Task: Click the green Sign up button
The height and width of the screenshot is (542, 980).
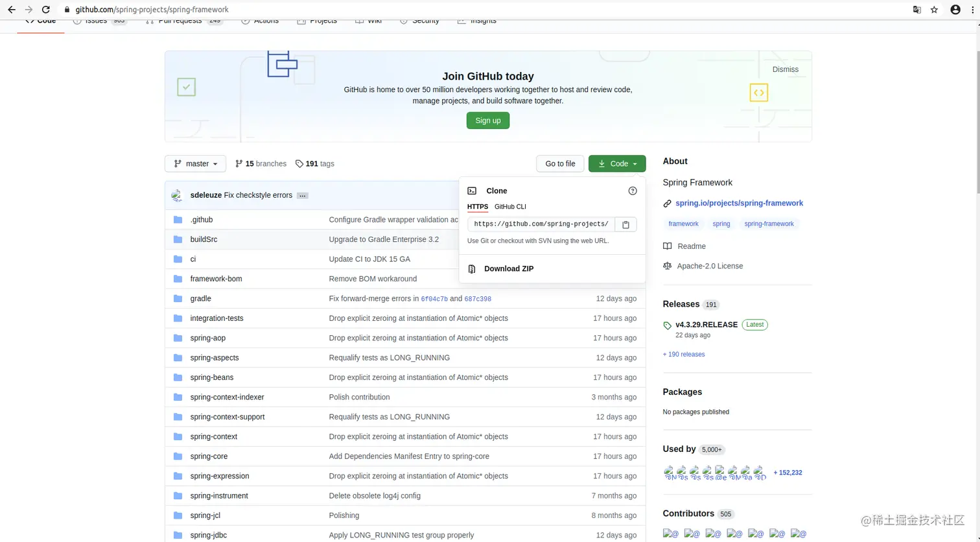Action: click(x=488, y=121)
